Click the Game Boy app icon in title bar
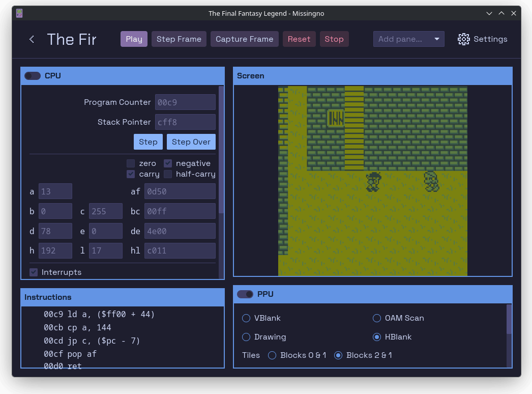 (x=19, y=13)
